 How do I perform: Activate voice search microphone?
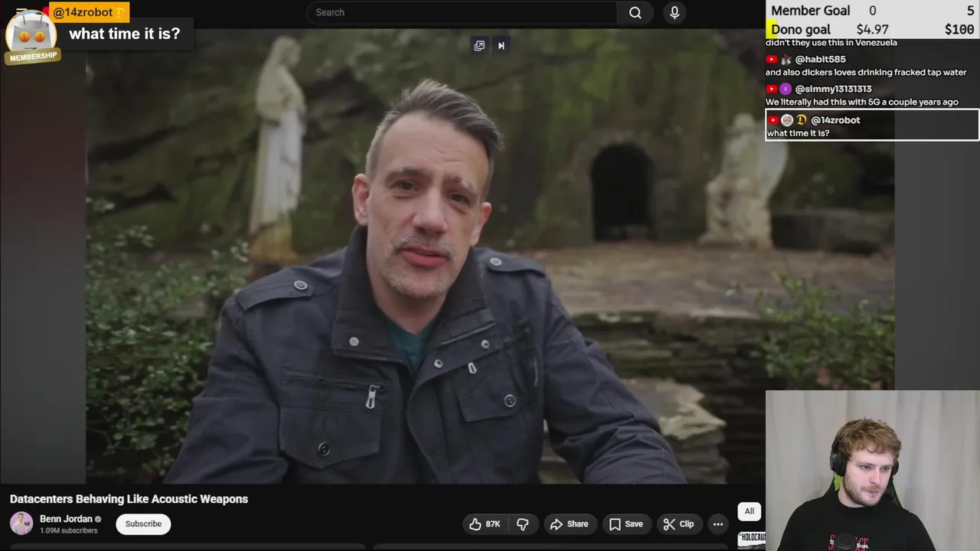point(675,12)
